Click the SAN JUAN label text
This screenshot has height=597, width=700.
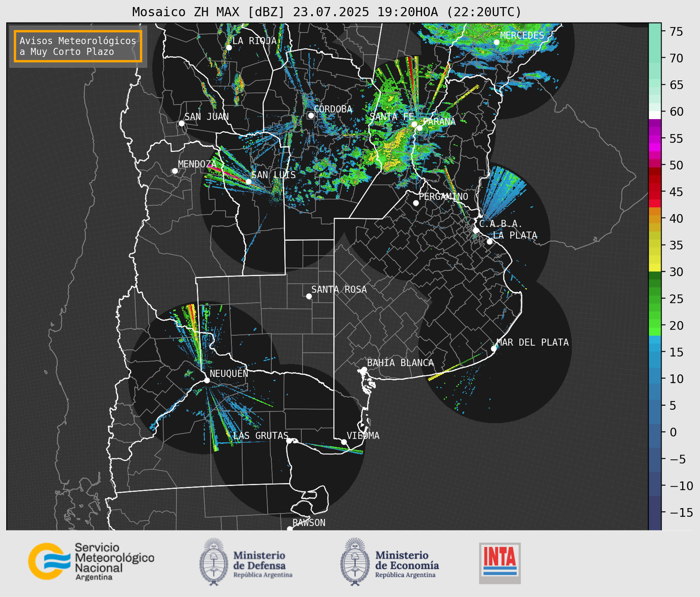click(x=207, y=117)
